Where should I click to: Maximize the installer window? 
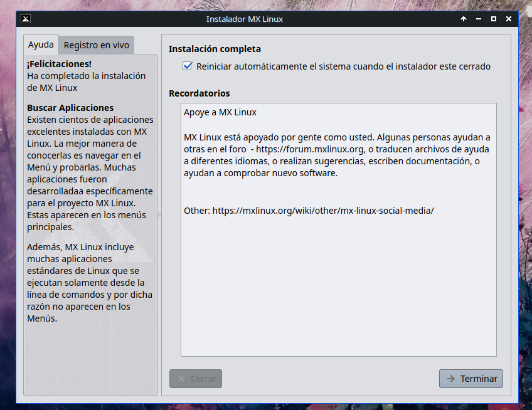(494, 19)
